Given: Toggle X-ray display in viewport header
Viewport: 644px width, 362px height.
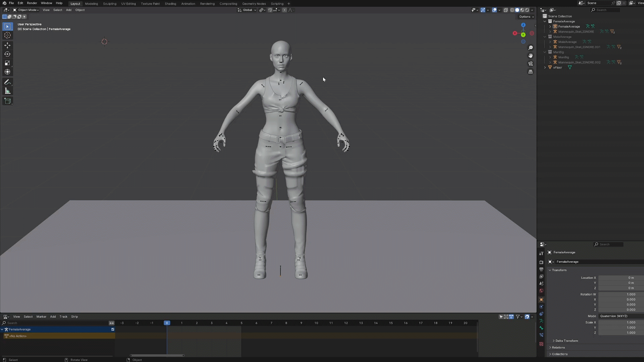Looking at the screenshot, I should pyautogui.click(x=506, y=10).
